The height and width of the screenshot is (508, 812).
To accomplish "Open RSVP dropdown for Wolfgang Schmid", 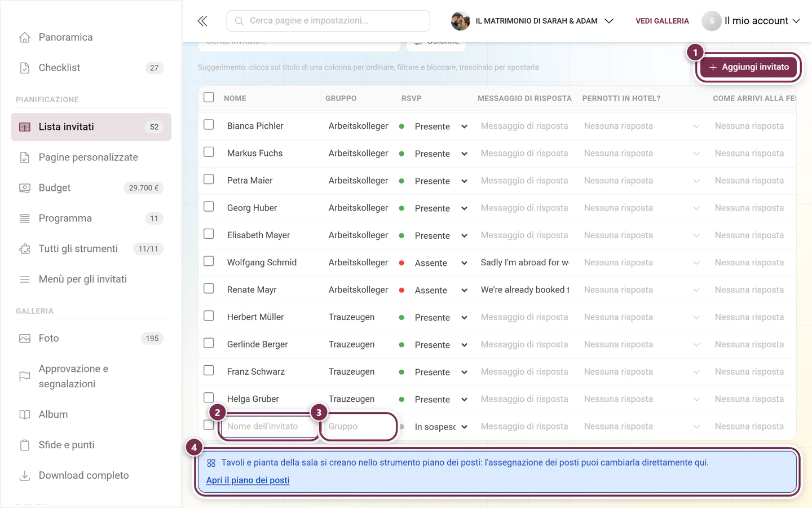I will (441, 263).
